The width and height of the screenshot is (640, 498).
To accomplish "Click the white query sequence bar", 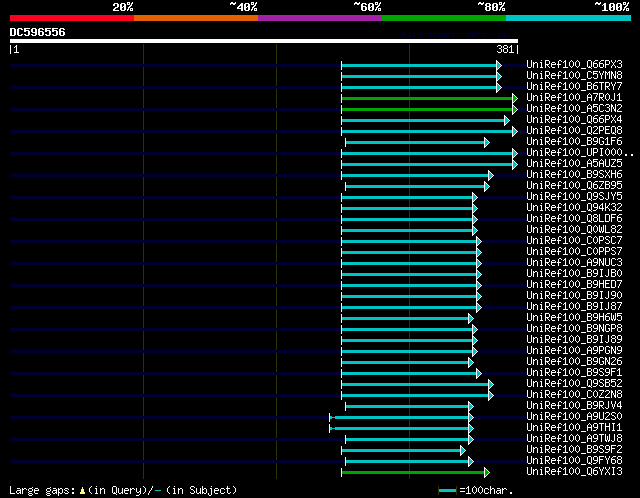I will (x=264, y=41).
